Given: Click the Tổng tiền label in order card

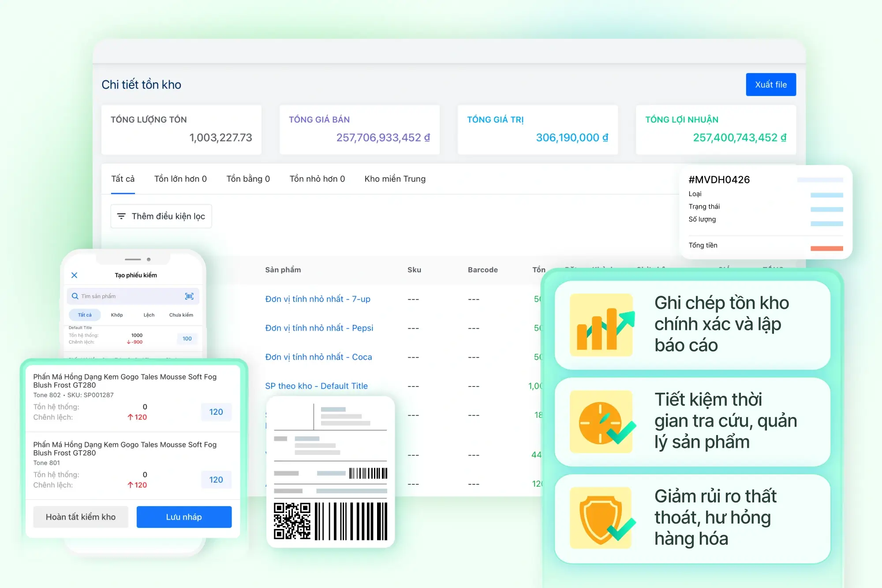Looking at the screenshot, I should pos(703,246).
